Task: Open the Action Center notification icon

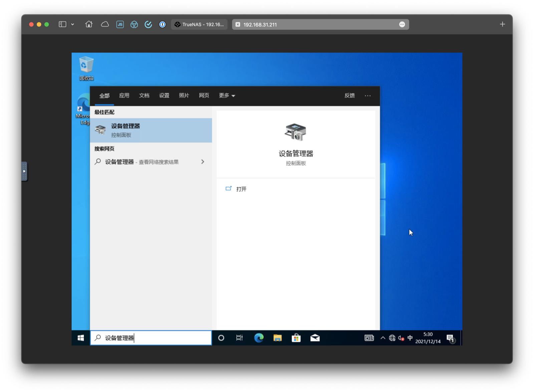Action: [x=451, y=338]
